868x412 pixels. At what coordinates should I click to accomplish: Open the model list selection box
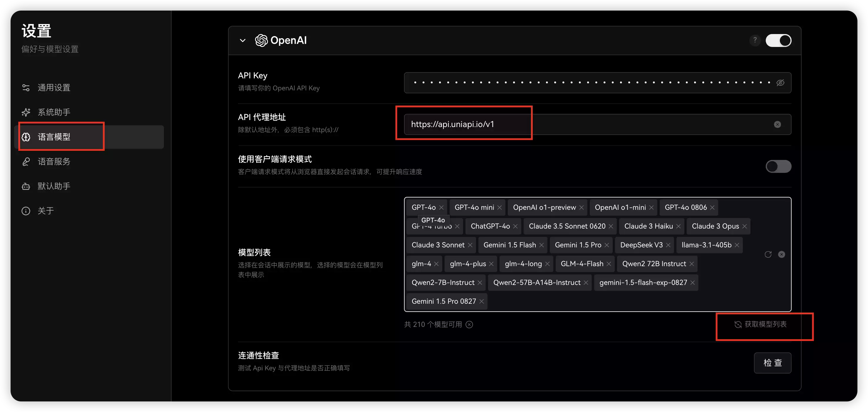606,301
